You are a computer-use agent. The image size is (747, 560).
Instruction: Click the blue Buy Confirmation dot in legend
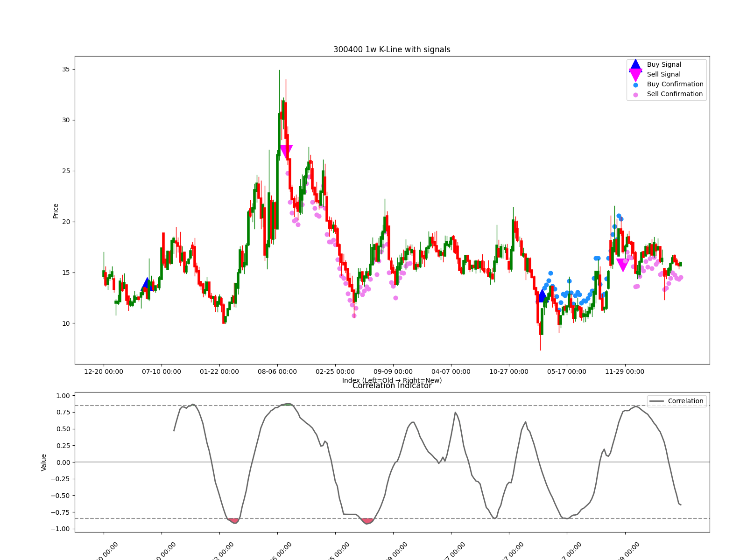pos(635,85)
